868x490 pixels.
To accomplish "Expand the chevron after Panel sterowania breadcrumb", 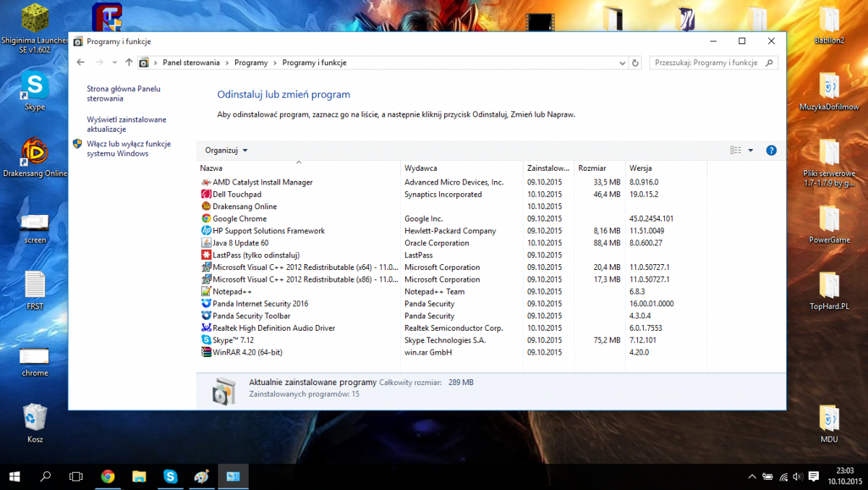I will [x=227, y=63].
